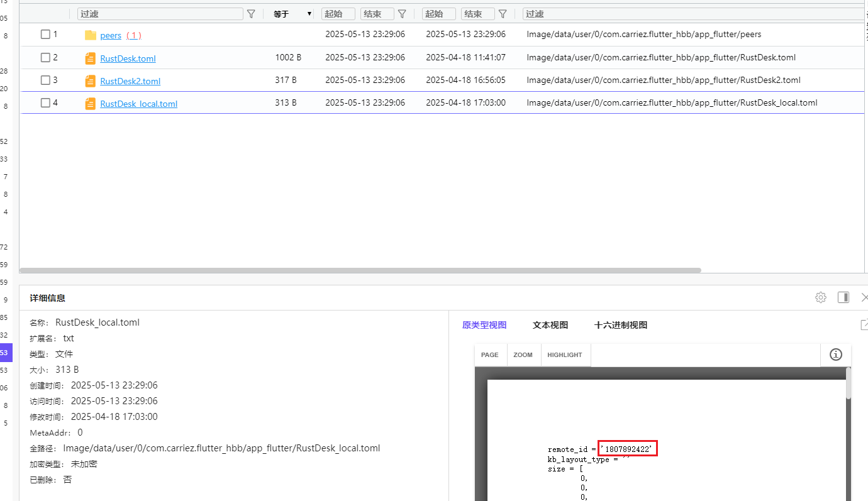
Task: Click the 1002 B size cell
Action: click(x=288, y=57)
